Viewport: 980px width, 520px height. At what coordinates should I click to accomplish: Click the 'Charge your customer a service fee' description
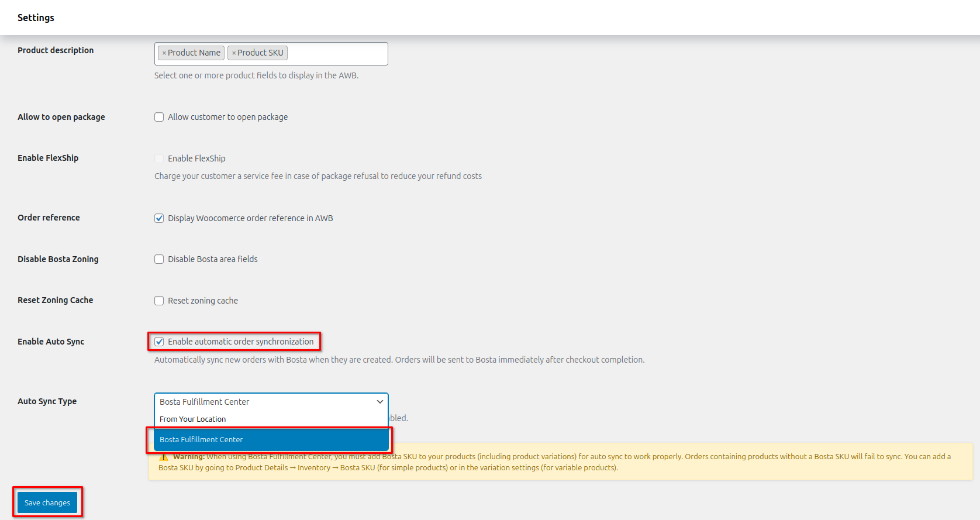pos(318,176)
